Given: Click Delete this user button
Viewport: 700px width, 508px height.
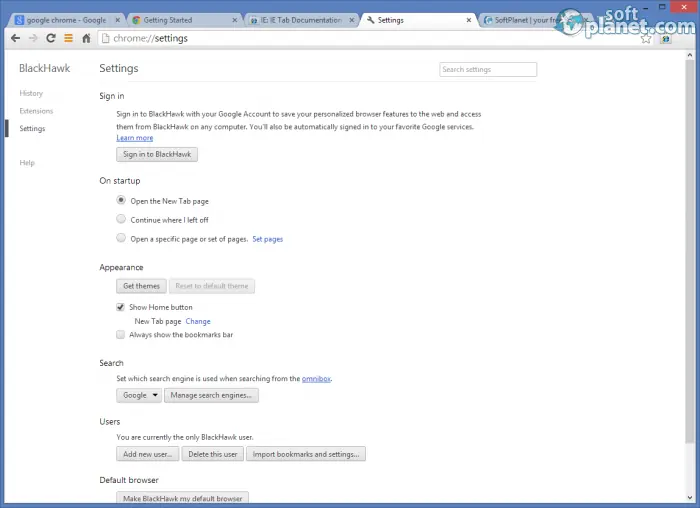Looking at the screenshot, I should [x=212, y=454].
